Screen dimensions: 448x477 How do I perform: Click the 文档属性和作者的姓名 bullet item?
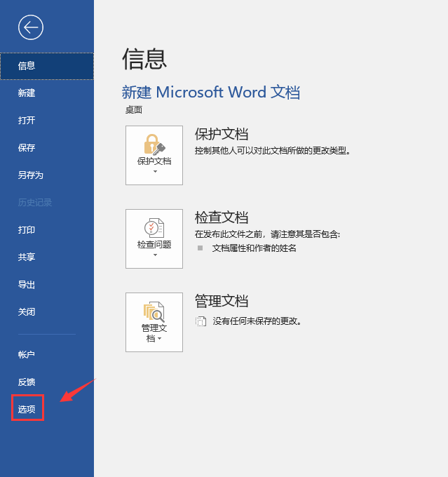(x=254, y=248)
